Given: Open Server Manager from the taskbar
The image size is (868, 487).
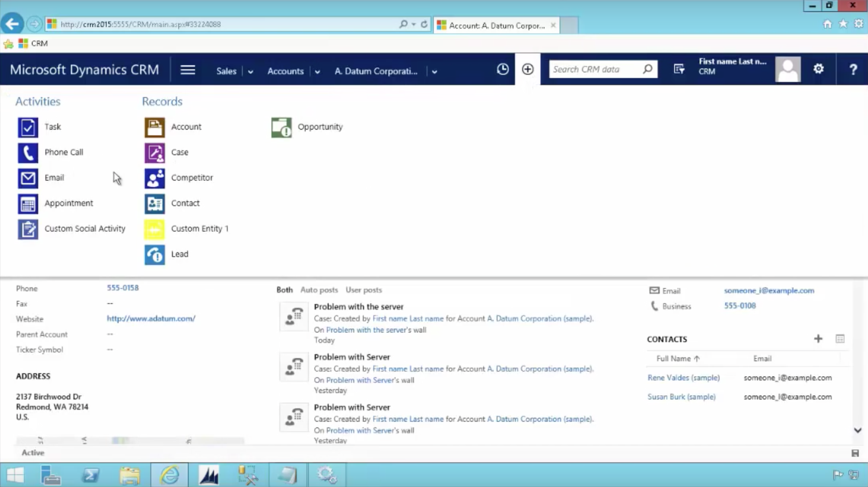Looking at the screenshot, I should (x=51, y=475).
